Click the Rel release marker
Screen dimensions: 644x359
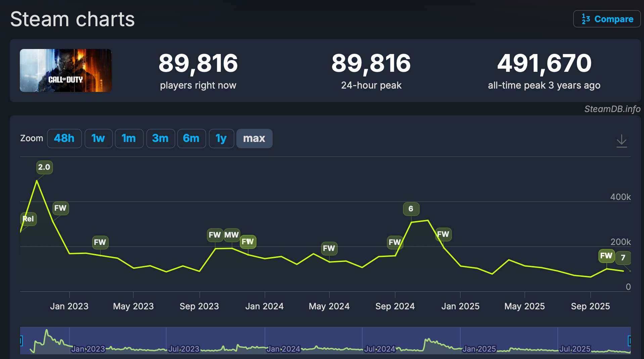(x=28, y=219)
